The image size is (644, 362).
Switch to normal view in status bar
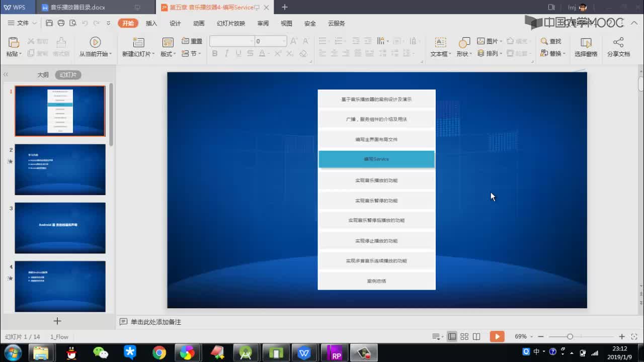(452, 336)
